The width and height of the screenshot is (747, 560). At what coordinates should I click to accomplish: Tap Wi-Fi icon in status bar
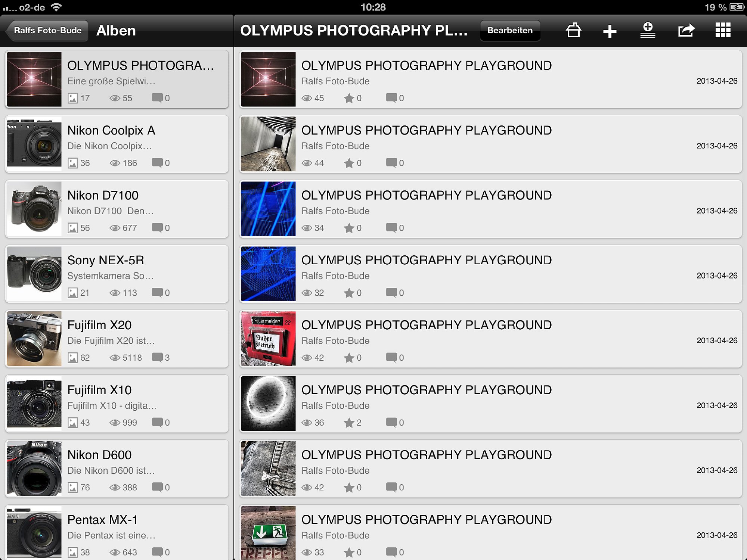pos(56,7)
